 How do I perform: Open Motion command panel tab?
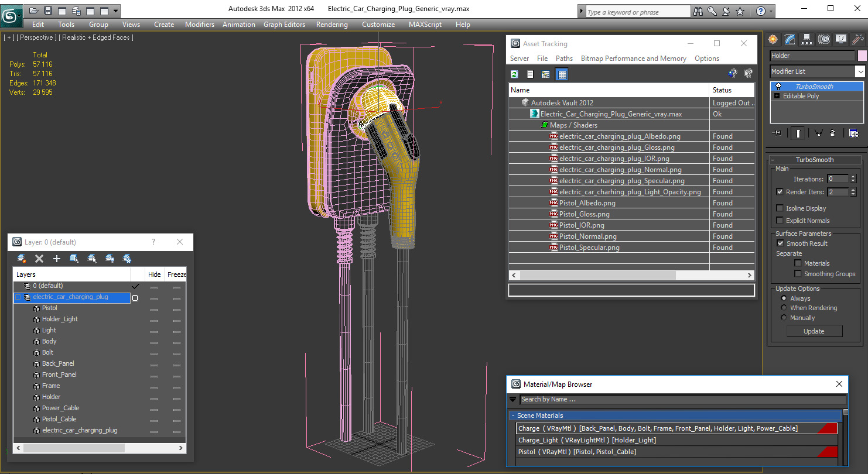coord(824,39)
